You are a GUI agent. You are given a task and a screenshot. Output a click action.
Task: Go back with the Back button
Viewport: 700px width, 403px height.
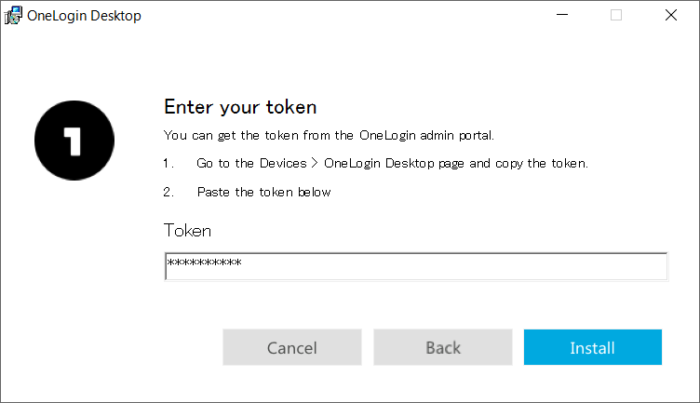coord(443,348)
